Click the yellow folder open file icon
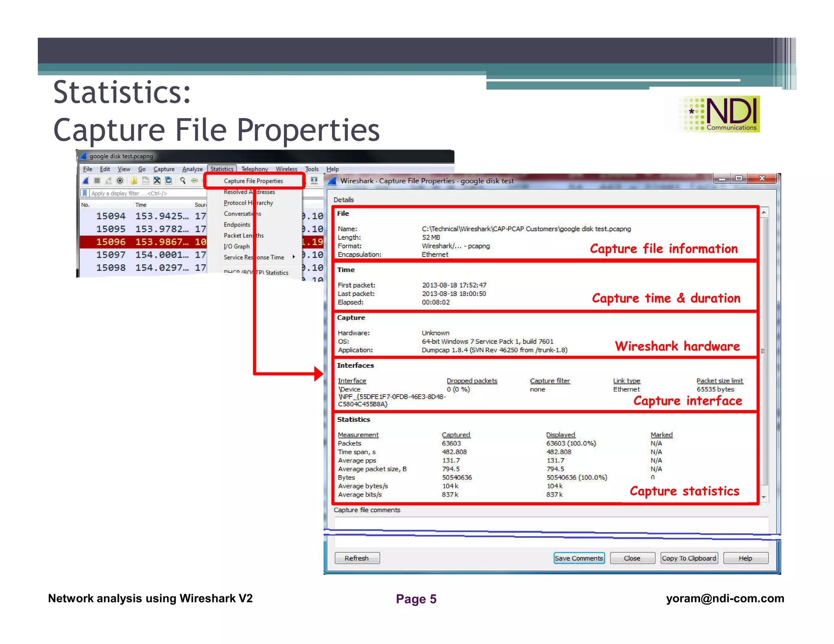Viewport: 834px width, 644px height. point(134,181)
